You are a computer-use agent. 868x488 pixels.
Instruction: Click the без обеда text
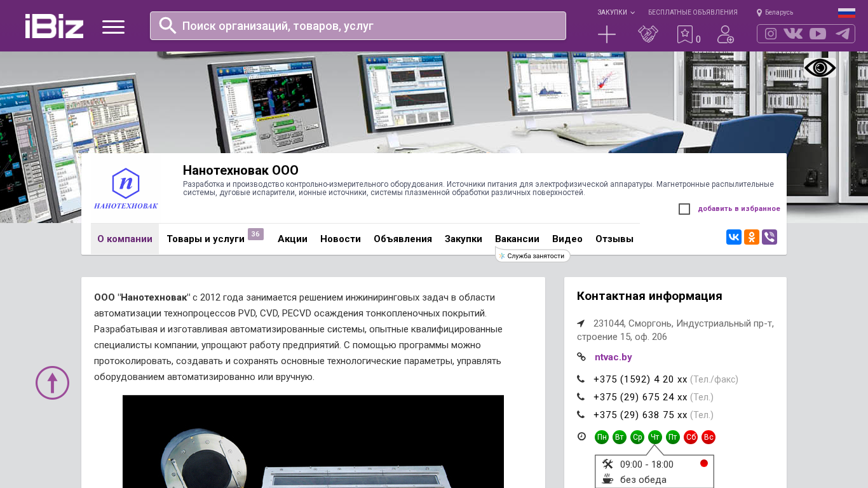[x=643, y=480]
